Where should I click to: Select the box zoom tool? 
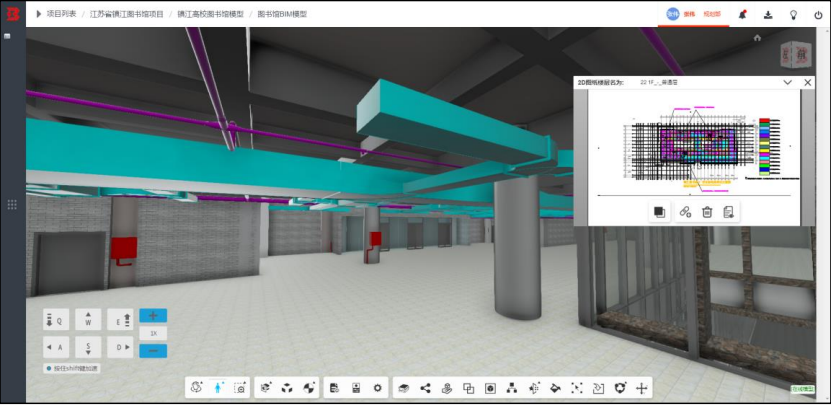(240, 388)
